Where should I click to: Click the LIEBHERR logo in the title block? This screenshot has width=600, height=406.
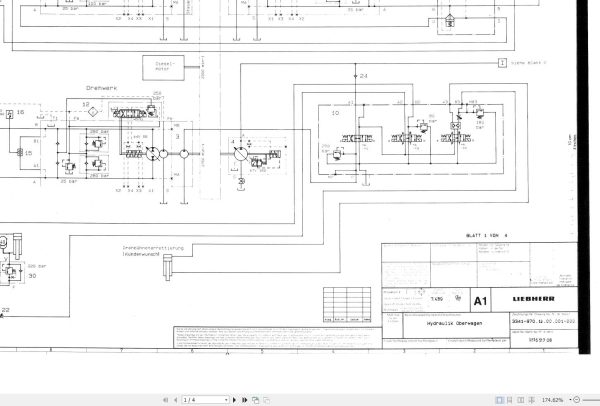533,299
